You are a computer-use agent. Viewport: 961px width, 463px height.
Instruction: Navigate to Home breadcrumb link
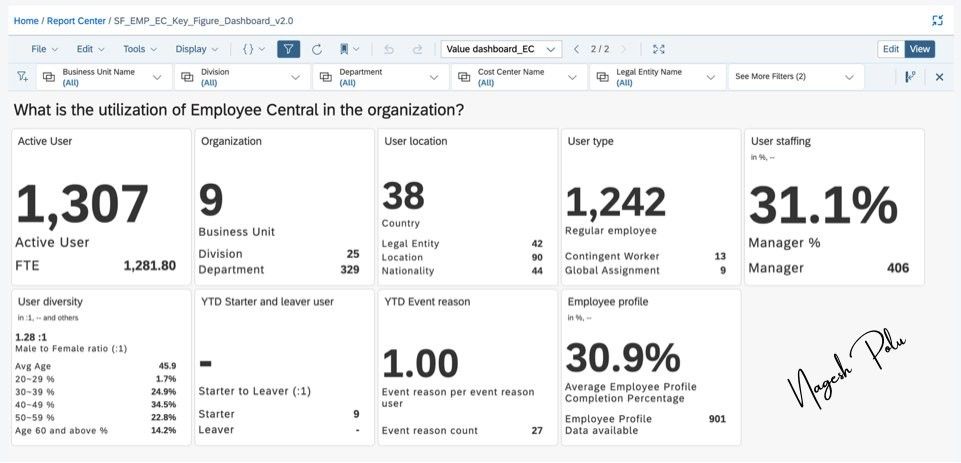click(x=26, y=20)
